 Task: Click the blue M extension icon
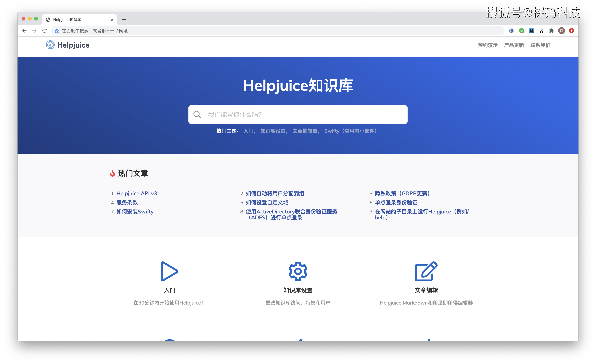click(531, 31)
